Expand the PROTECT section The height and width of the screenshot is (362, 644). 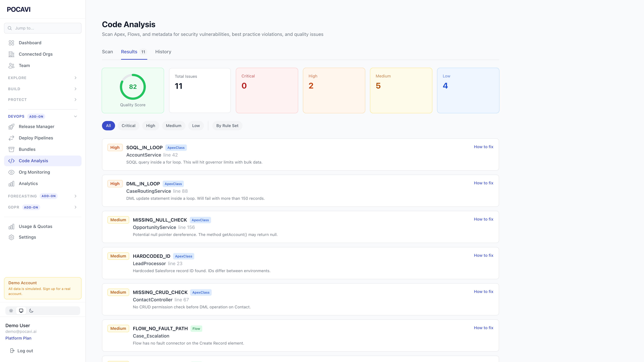(x=43, y=100)
